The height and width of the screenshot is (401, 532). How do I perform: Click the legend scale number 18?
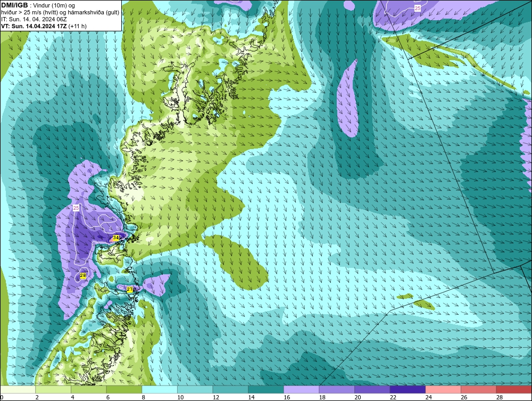tap(322, 397)
